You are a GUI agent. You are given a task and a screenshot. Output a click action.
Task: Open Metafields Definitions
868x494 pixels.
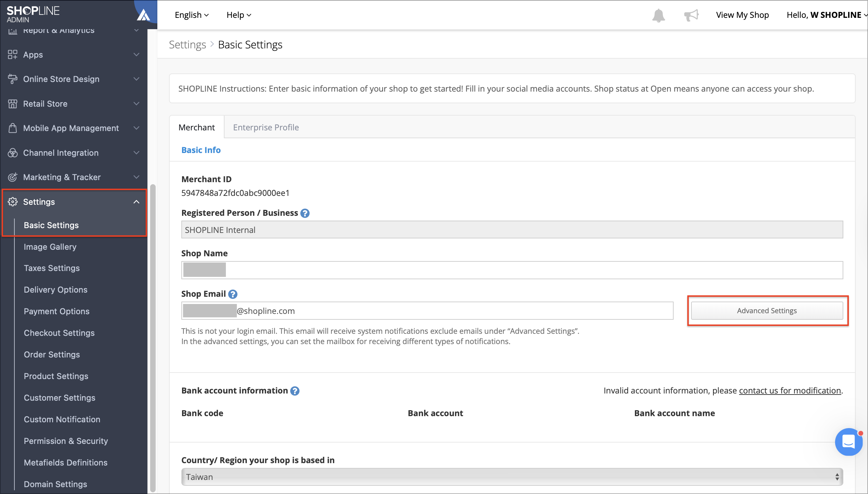pyautogui.click(x=66, y=462)
